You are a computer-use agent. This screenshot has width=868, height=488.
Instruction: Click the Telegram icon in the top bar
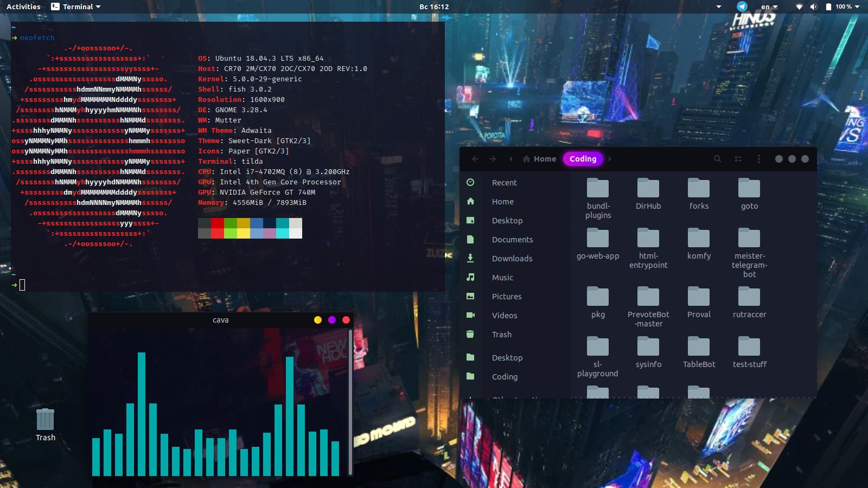(x=741, y=7)
